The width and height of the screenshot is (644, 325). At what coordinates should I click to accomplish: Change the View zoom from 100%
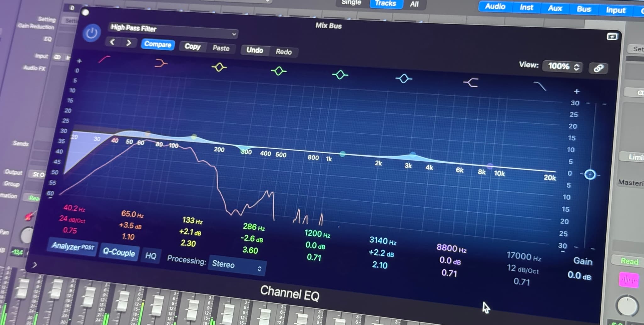point(562,66)
